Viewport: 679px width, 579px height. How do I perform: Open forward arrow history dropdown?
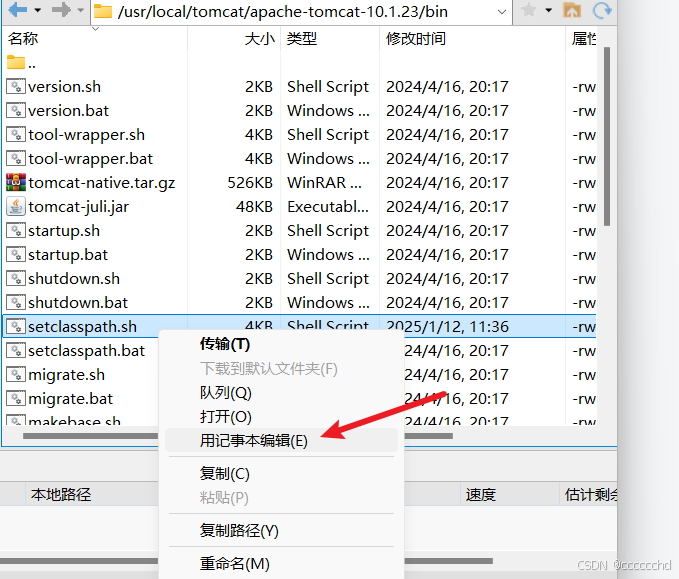(x=80, y=10)
